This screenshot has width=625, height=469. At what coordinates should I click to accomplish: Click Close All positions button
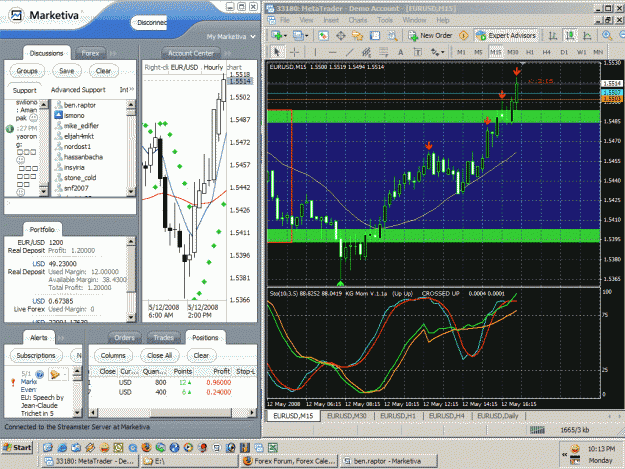(x=159, y=355)
